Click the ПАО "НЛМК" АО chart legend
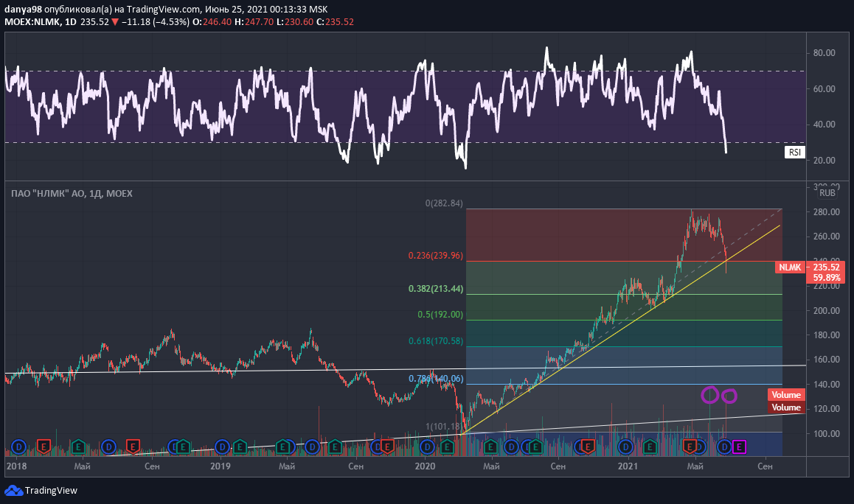 [x=72, y=193]
